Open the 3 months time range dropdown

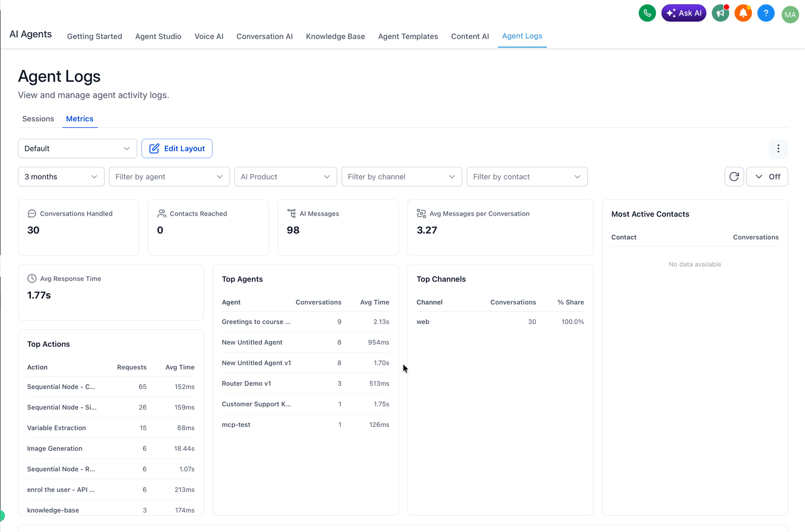pos(61,177)
